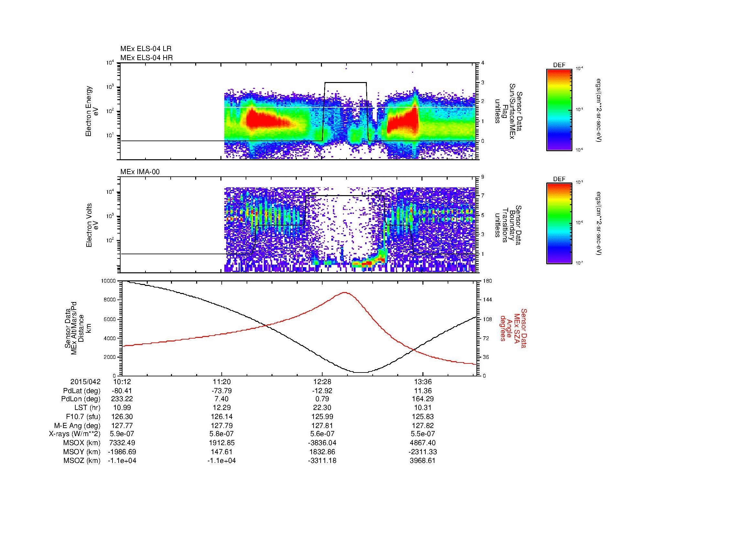
Task: Click LST value 22.30
Action: (x=322, y=408)
